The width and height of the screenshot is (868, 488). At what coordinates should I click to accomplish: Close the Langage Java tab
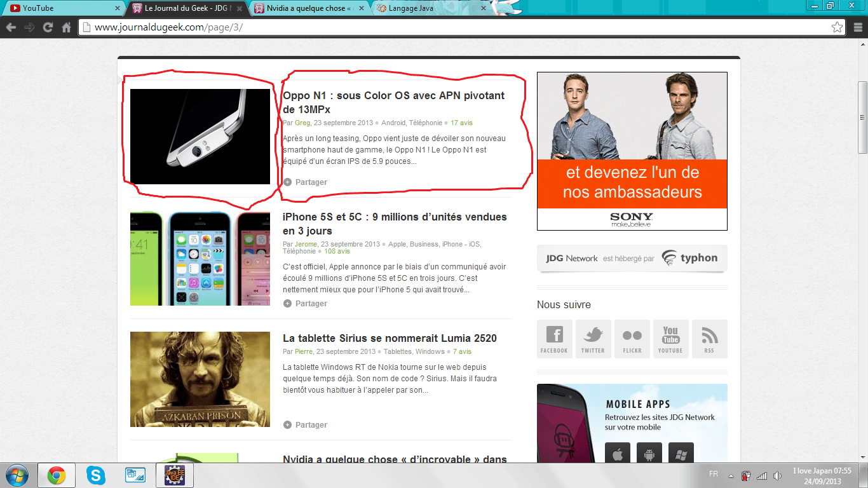pyautogui.click(x=484, y=8)
